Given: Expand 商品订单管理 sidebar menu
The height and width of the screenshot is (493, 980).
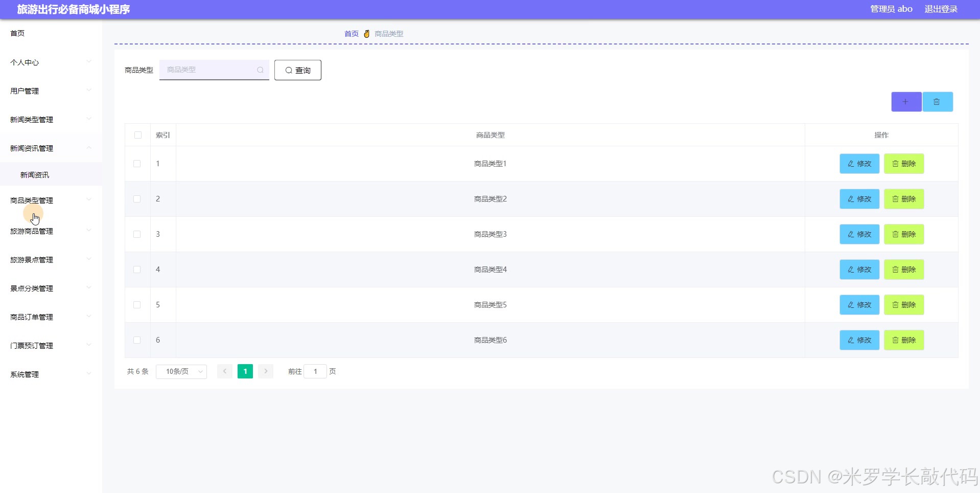Looking at the screenshot, I should pyautogui.click(x=51, y=317).
